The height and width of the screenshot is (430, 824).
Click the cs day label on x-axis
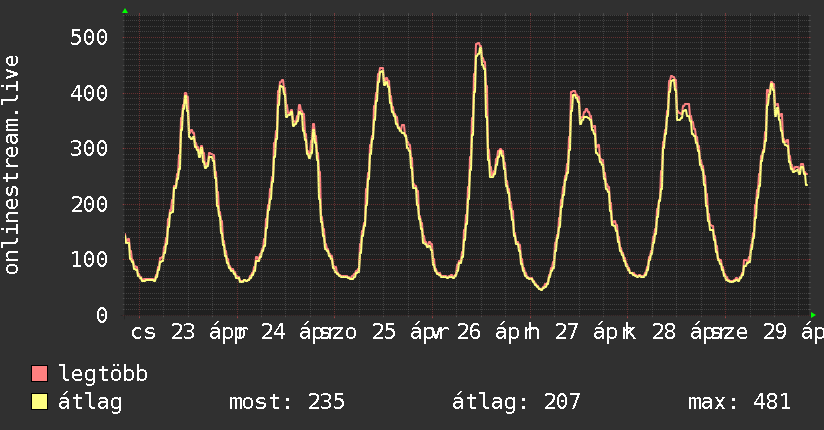click(143, 333)
